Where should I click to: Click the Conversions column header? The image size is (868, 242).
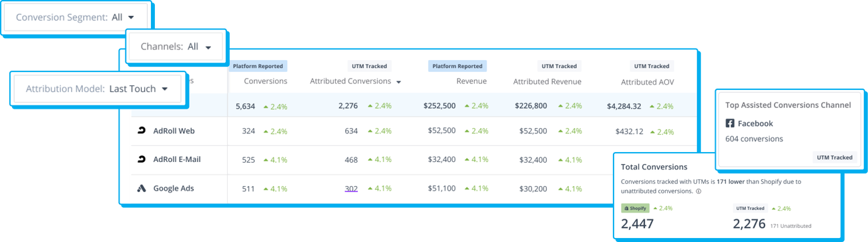click(266, 81)
